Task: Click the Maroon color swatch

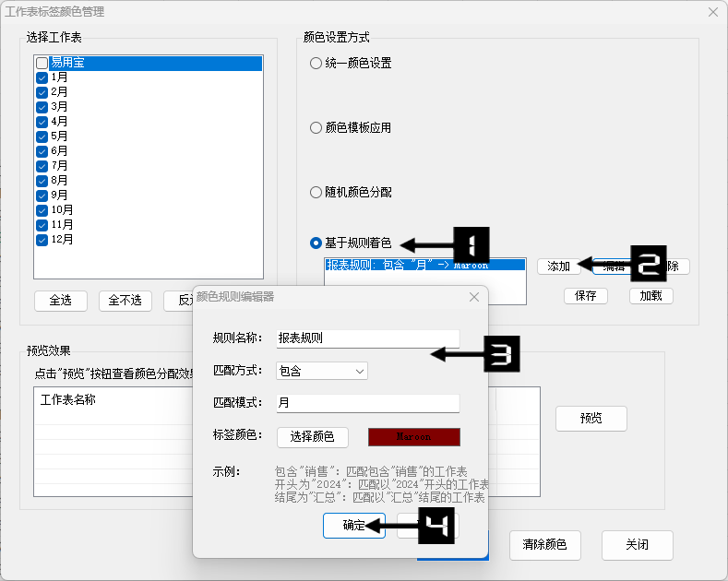Action: 413,437
